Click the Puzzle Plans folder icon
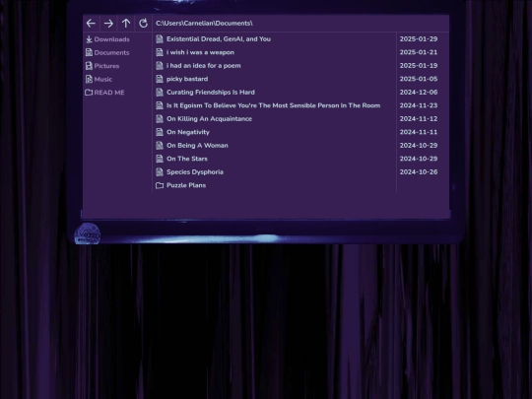This screenshot has width=532, height=399. point(160,185)
